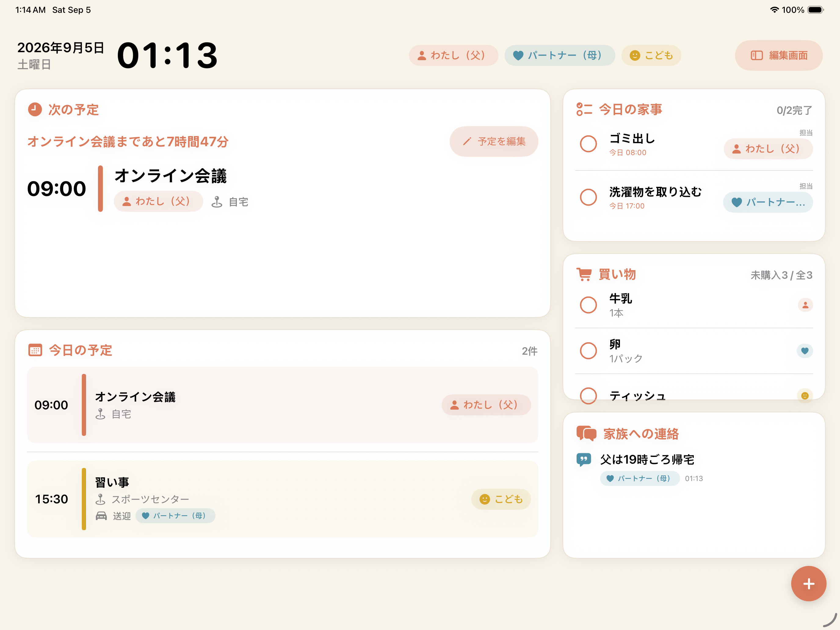Tap the パートナー… assignee chip on 洗濯物を取り込む
Screen dimensions: 840x630
pos(768,202)
